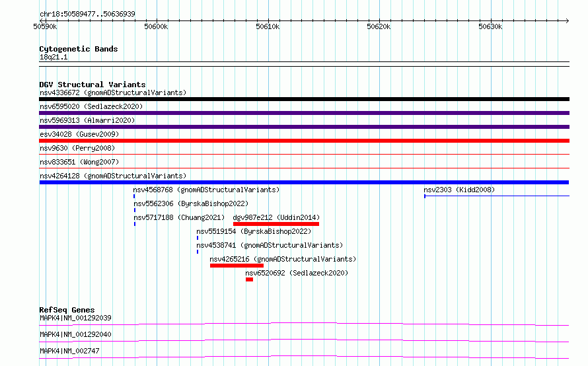The width and height of the screenshot is (588, 366).
Task: Open nsv5519154 ByrskaBishop2022 variant label
Action: tap(254, 231)
